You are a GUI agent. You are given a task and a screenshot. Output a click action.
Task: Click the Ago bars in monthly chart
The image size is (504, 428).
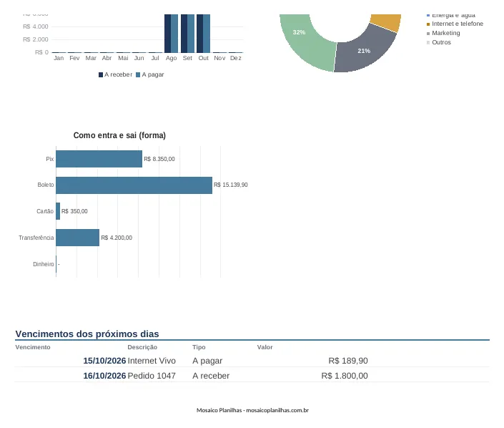tap(171, 33)
